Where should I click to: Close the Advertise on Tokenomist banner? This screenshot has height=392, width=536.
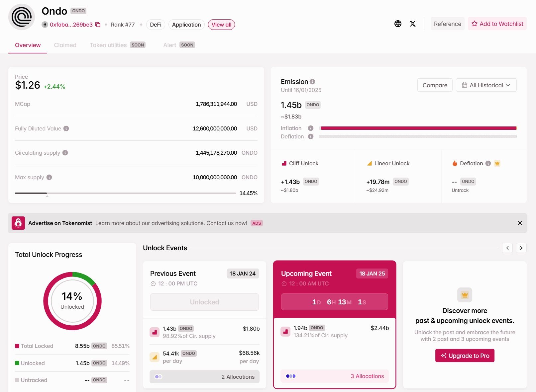click(x=520, y=223)
